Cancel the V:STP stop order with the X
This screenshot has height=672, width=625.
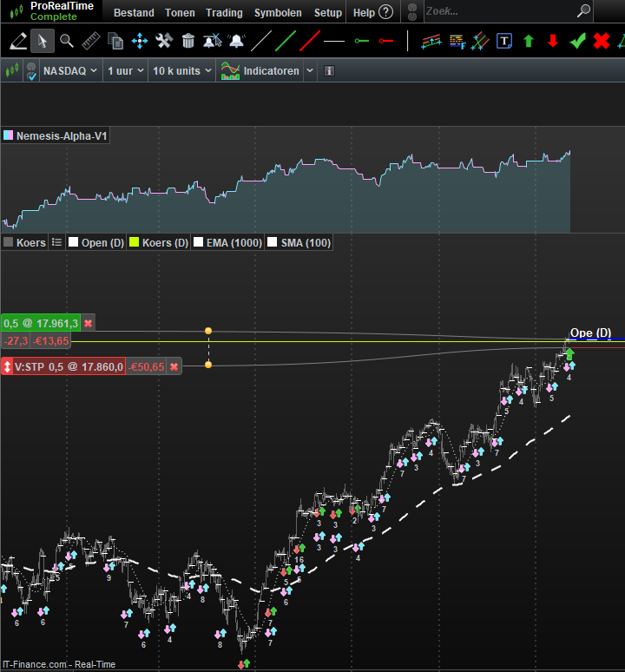(x=174, y=367)
